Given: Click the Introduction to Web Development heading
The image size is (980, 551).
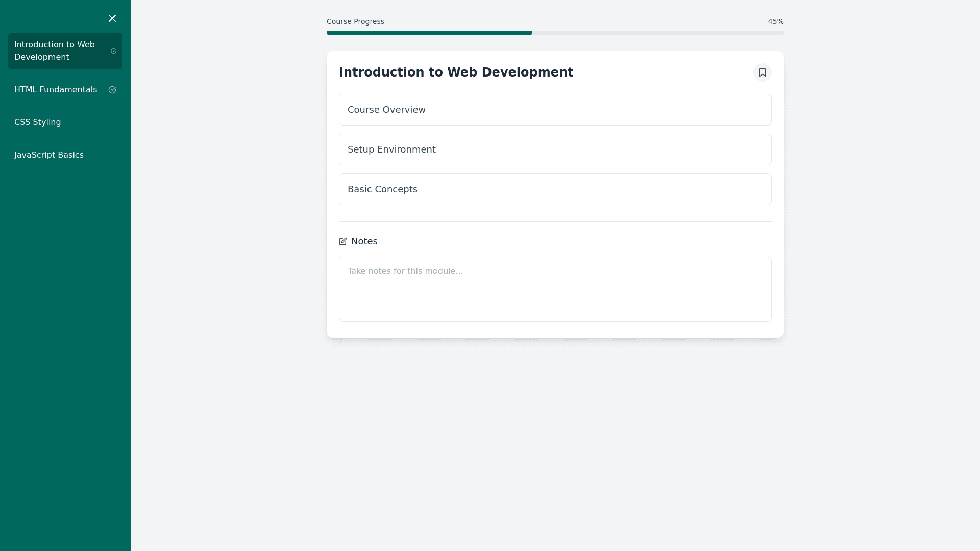Looking at the screenshot, I should (x=456, y=72).
